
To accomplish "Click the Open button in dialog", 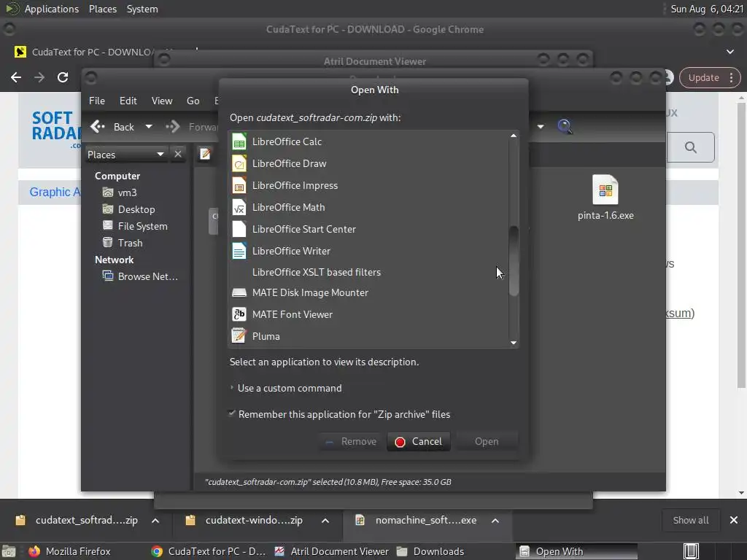I will coord(487,441).
